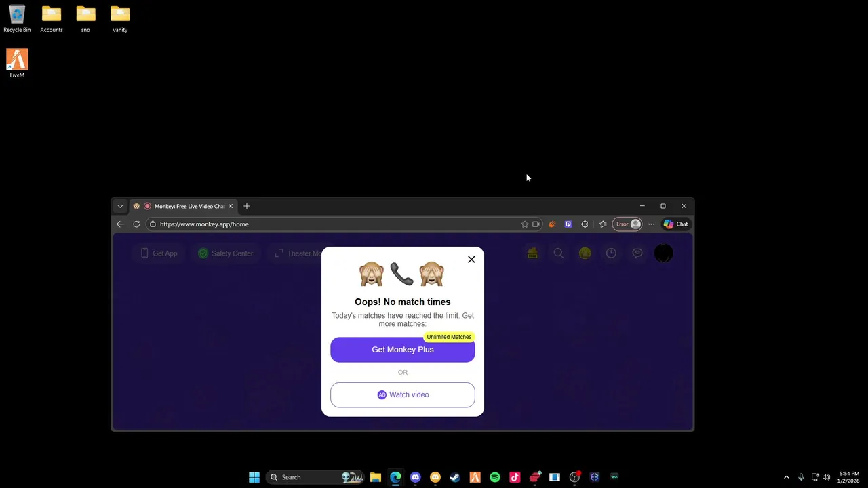Open the Safety Center link
The image size is (868, 488).
(225, 253)
